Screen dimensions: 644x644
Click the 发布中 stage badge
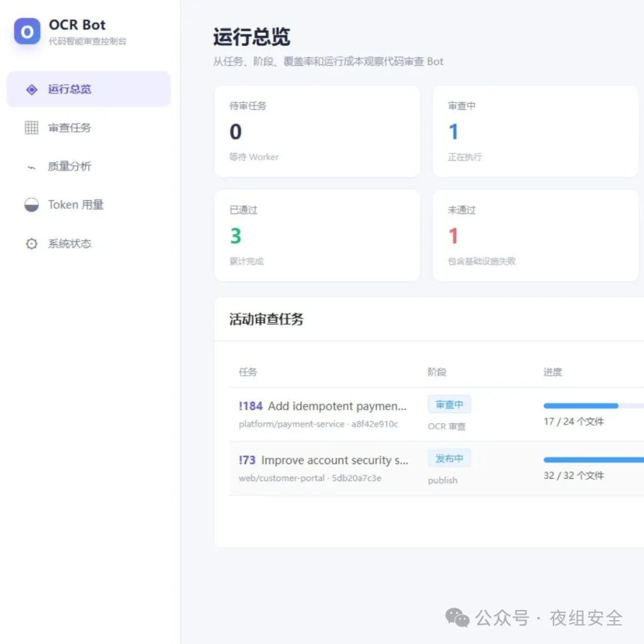coord(450,459)
